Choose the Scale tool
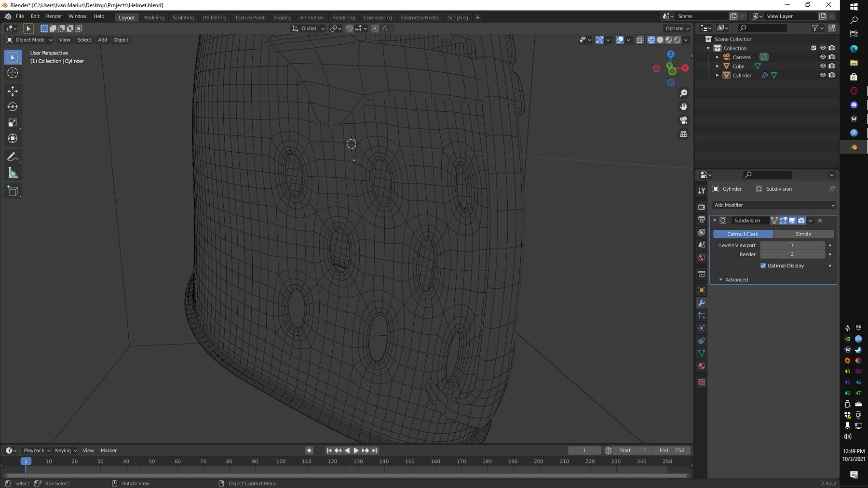 point(13,123)
